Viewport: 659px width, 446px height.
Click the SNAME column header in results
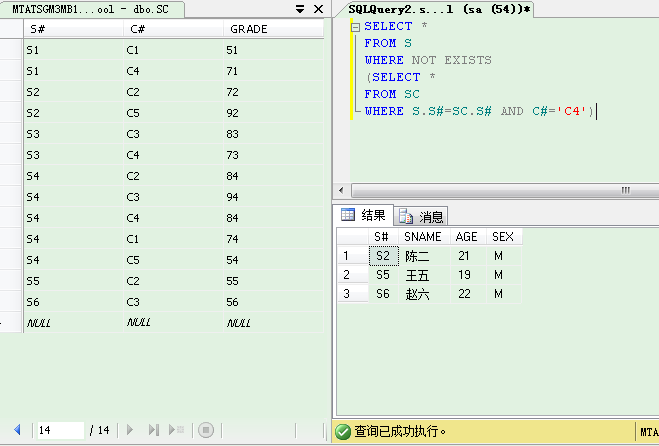[x=422, y=237]
